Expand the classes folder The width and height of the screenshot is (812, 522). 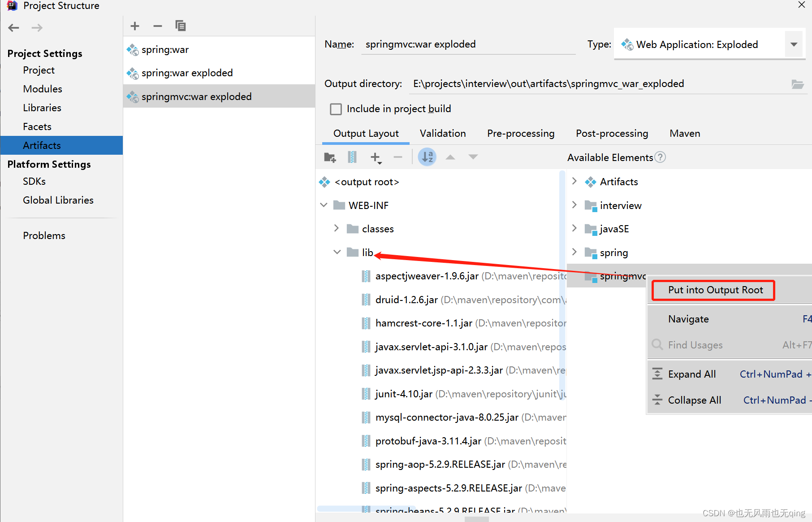coord(337,229)
